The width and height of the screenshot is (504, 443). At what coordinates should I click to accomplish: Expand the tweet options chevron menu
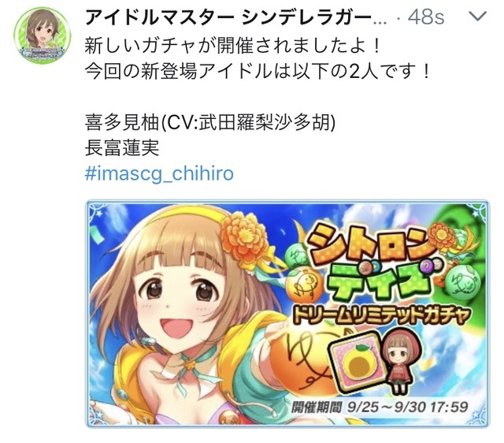click(x=478, y=17)
